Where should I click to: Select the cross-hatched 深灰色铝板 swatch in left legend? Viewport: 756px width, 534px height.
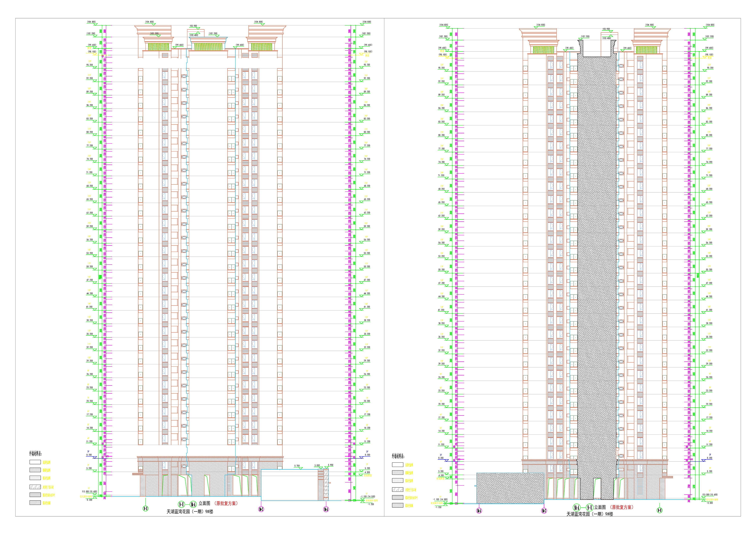point(35,503)
